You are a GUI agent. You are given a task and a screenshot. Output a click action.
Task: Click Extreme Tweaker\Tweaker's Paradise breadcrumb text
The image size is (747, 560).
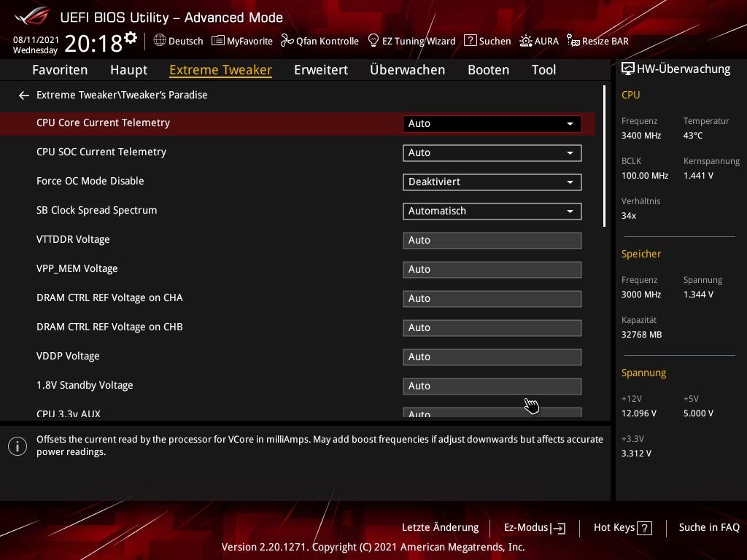point(122,95)
